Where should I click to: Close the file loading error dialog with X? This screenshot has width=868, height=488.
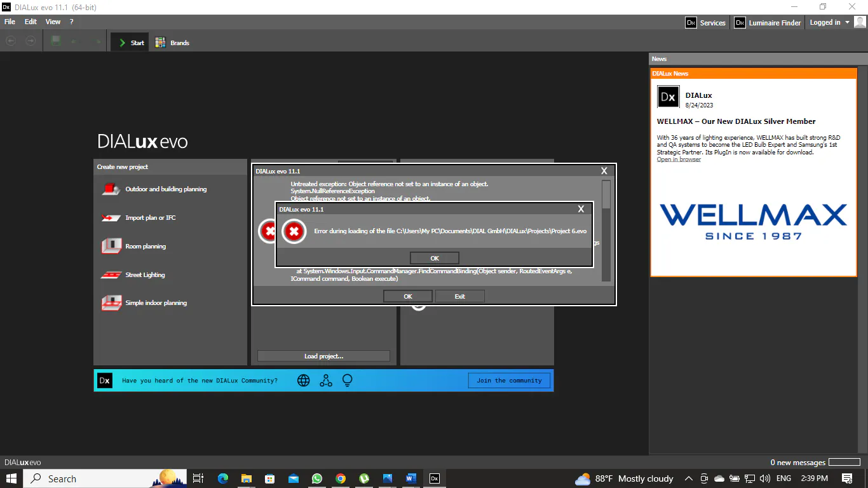click(581, 209)
